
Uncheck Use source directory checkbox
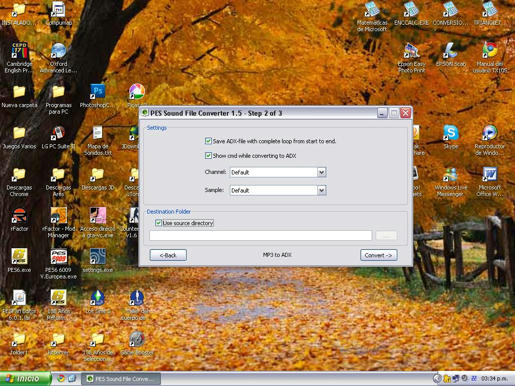pos(158,223)
